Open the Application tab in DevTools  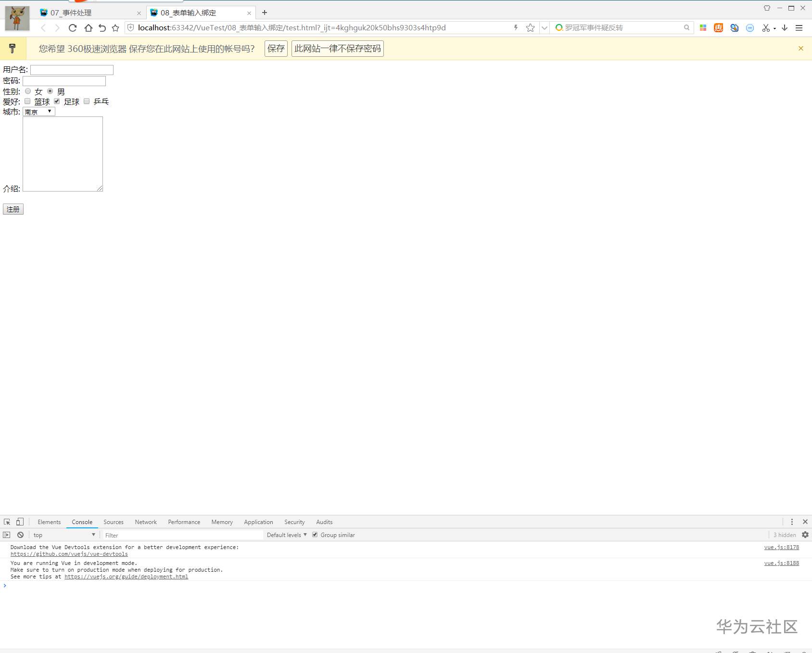[258, 522]
